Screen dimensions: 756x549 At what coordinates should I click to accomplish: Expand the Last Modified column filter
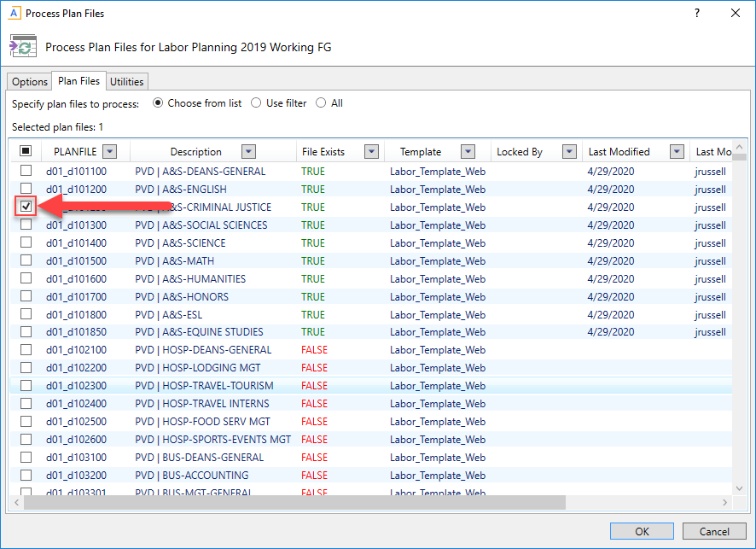pos(677,152)
